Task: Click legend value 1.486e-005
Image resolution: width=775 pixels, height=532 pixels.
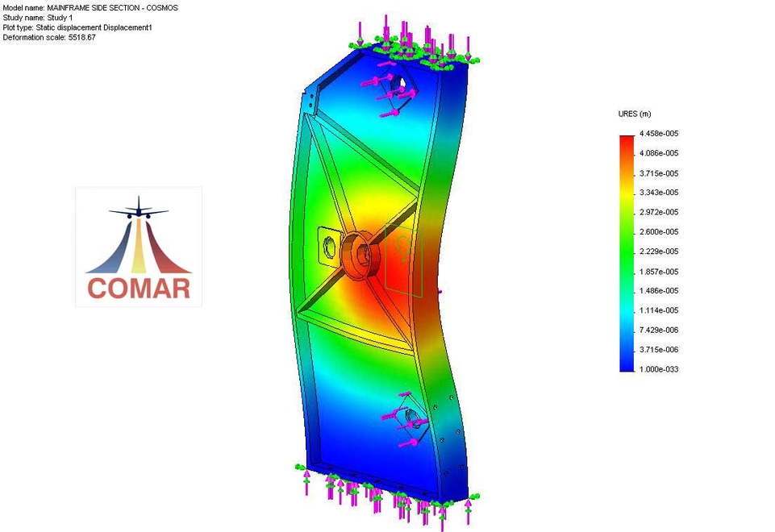Action: pos(659,290)
